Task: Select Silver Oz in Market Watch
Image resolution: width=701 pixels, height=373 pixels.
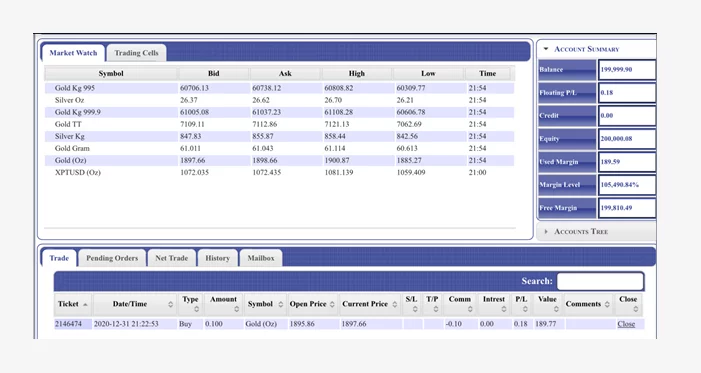Action: click(x=279, y=100)
